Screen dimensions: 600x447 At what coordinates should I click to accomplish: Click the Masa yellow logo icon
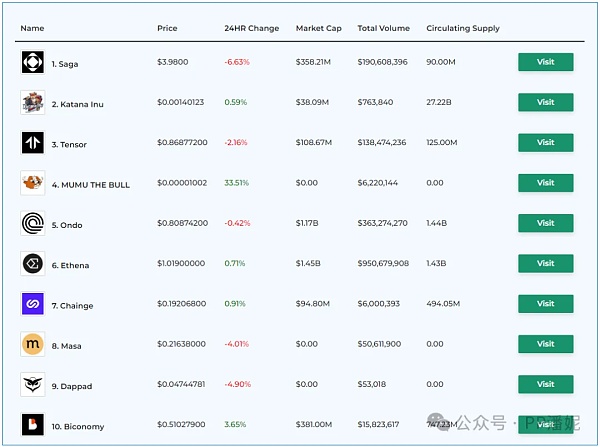pos(33,345)
